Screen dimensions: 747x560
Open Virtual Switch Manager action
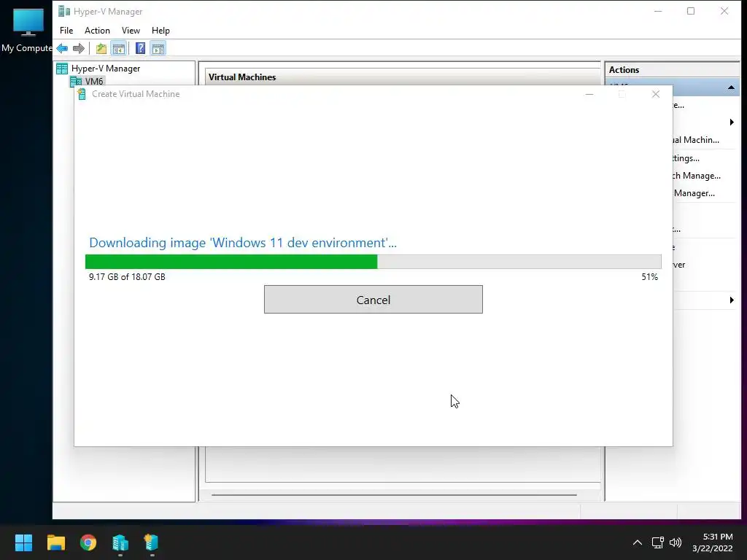697,176
